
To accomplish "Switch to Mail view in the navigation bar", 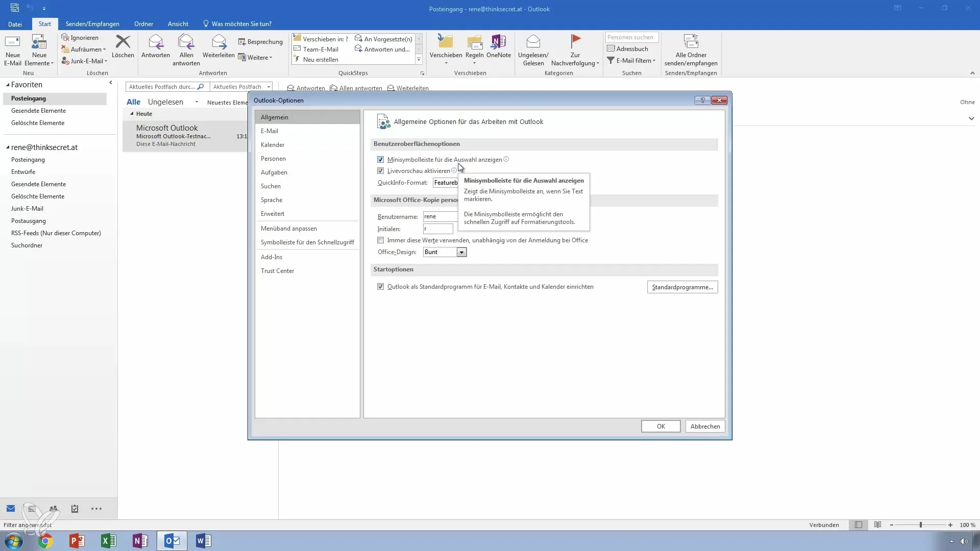I will 11,509.
